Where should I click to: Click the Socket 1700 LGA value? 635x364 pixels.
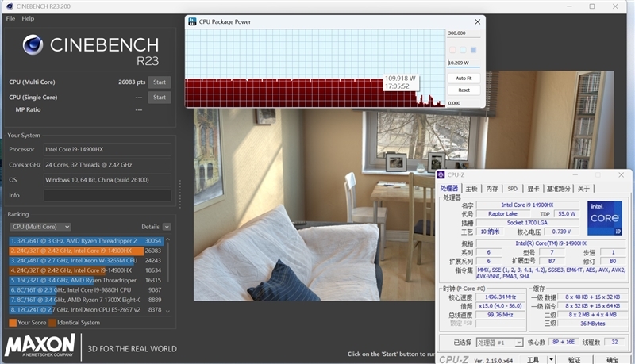pyautogui.click(x=527, y=223)
